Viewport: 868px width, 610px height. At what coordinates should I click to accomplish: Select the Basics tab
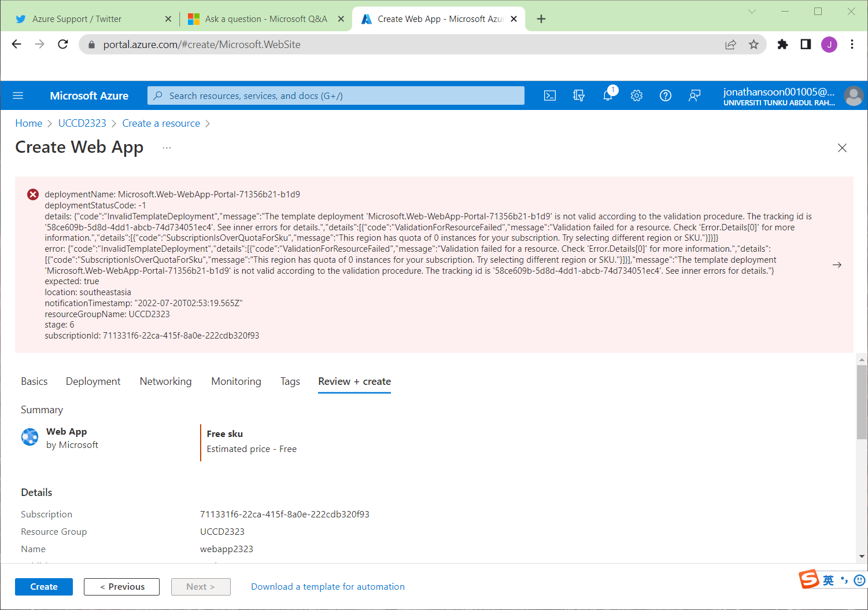(x=34, y=381)
